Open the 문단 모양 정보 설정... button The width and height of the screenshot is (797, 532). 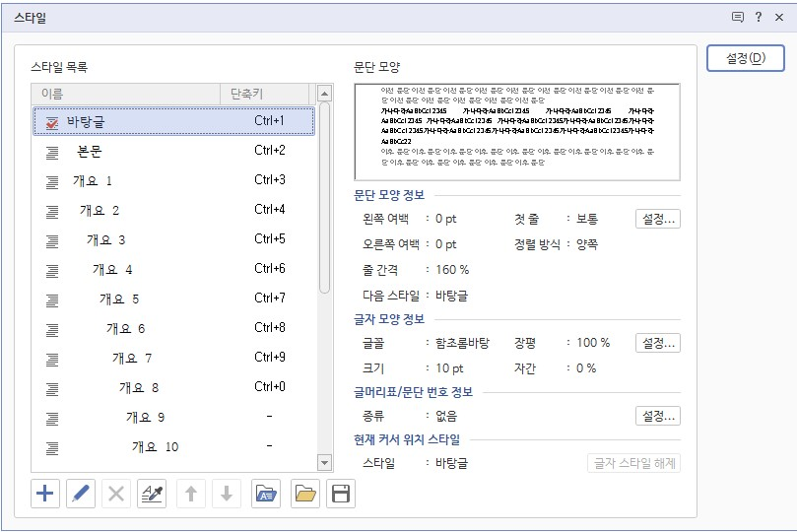(x=658, y=219)
